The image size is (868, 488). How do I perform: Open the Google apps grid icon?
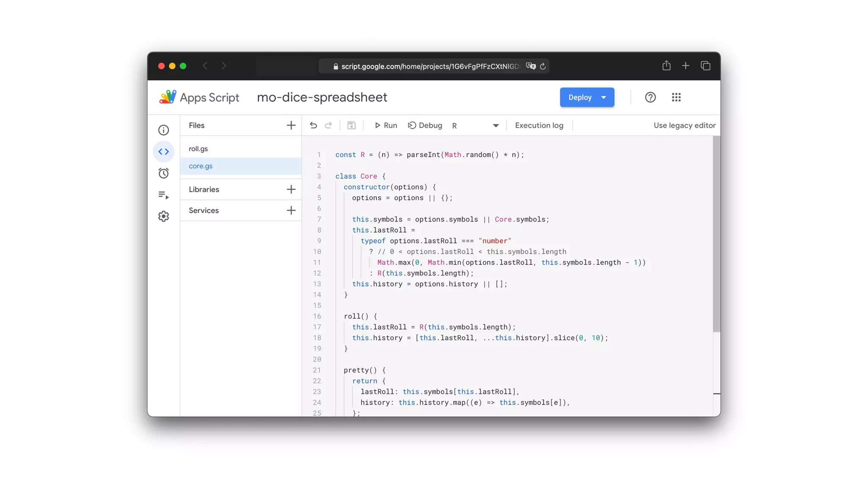[x=676, y=97]
